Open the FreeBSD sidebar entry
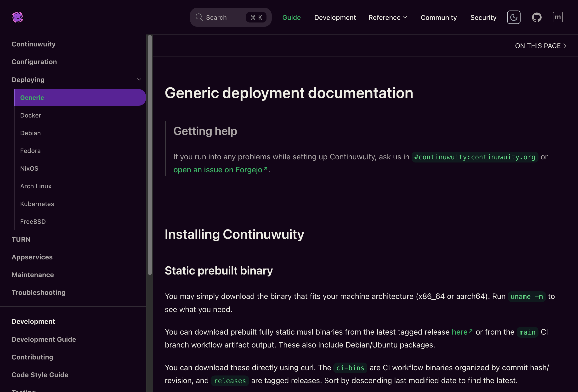This screenshot has height=392, width=578. click(33, 221)
